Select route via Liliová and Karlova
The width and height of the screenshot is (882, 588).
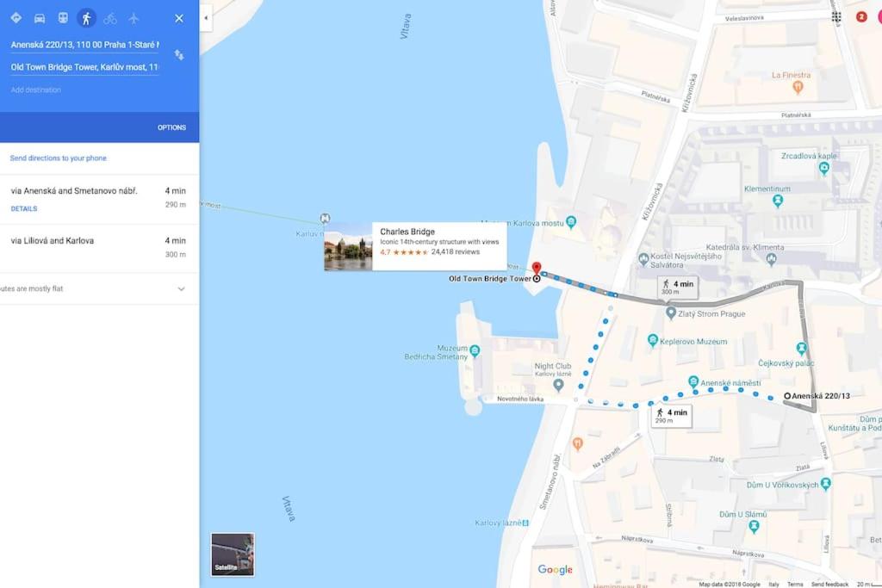[x=99, y=249]
